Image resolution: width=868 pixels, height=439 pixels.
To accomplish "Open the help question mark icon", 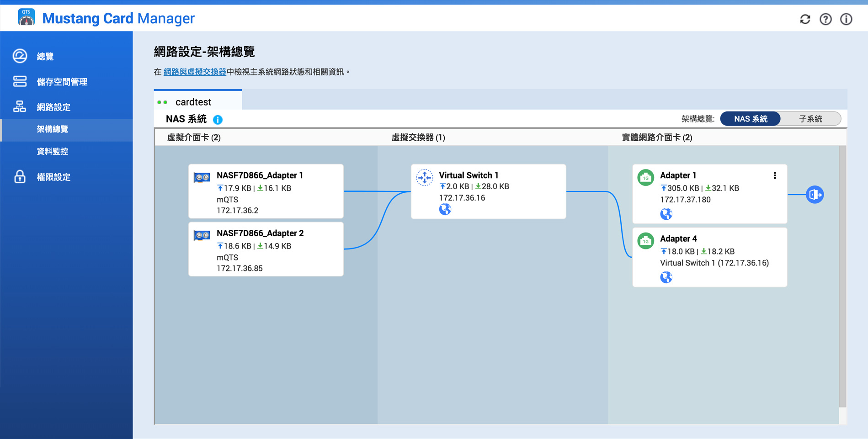I will pos(825,19).
